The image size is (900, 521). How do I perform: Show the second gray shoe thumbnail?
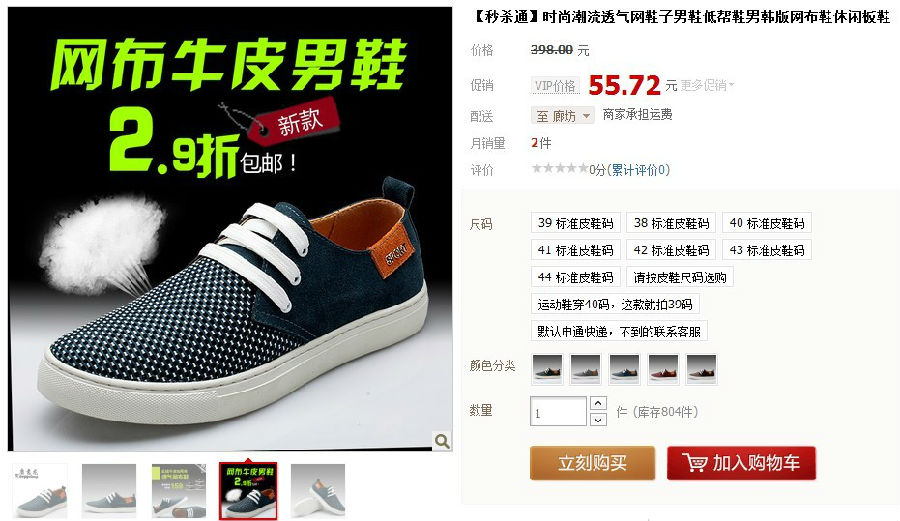pyautogui.click(x=109, y=491)
